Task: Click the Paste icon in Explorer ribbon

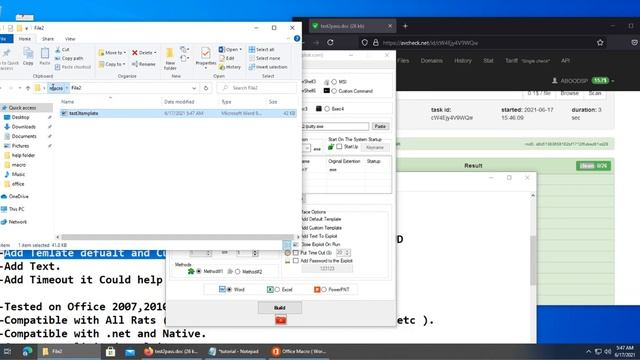Action: coord(44,56)
